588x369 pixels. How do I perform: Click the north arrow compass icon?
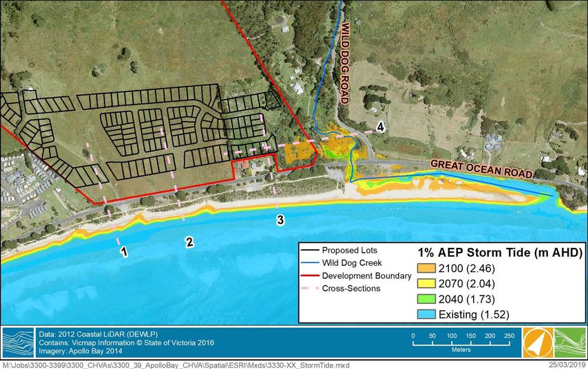click(x=538, y=343)
